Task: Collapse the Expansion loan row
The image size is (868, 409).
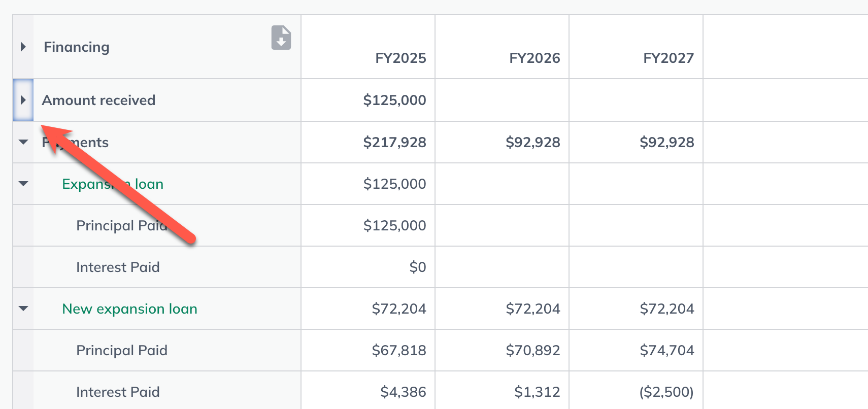Action: (23, 184)
